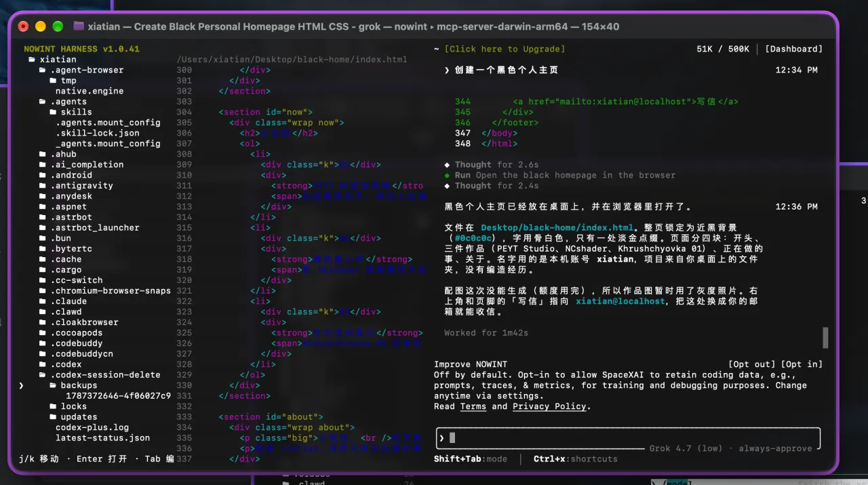Focus the prompt input box

click(x=629, y=438)
